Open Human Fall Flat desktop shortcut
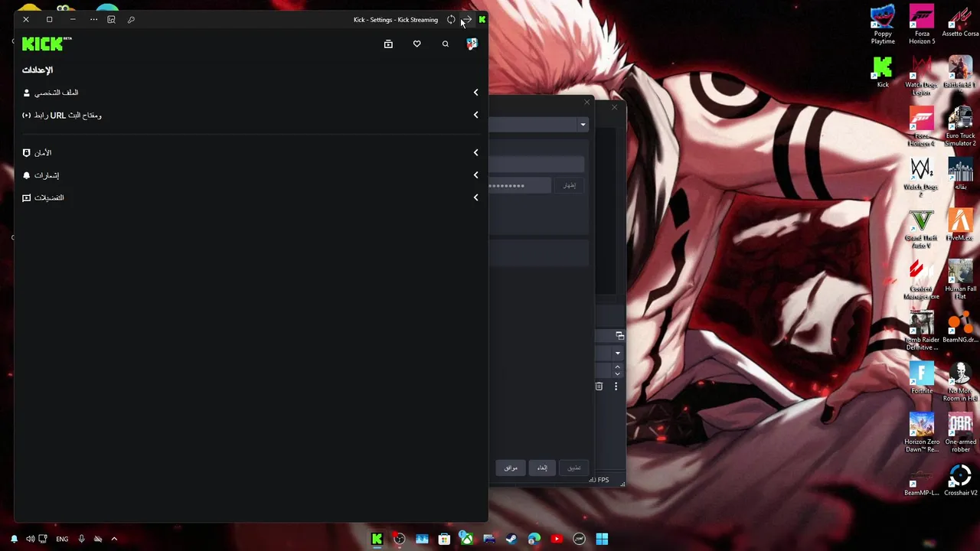980x551 pixels. [x=960, y=280]
